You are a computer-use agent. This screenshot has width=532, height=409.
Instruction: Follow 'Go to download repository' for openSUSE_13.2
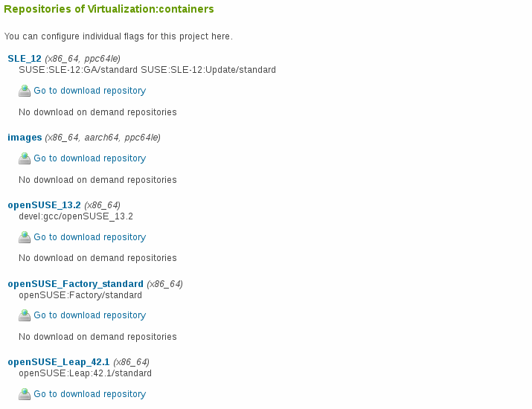[x=89, y=237]
